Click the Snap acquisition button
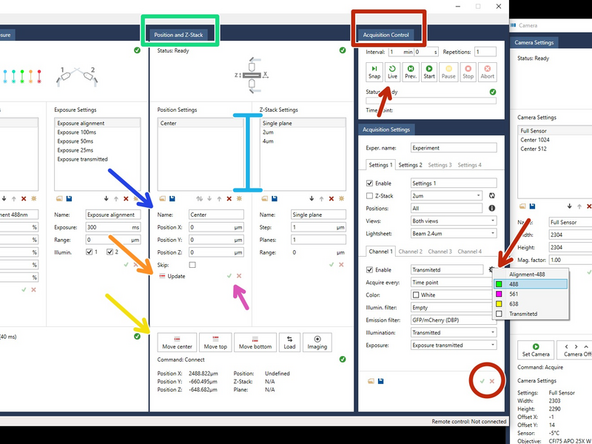592x444 pixels. (x=374, y=72)
